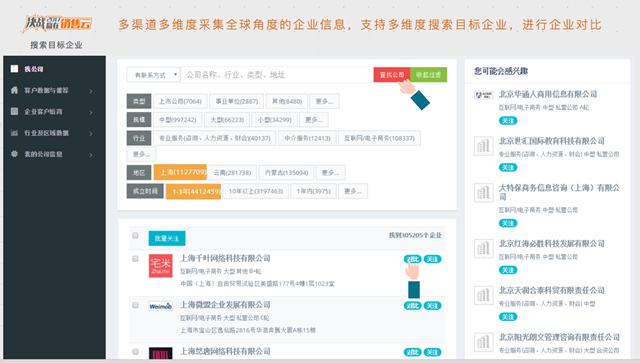Open the 有联系方式 dropdown
Screen dimensions: 640x363
[x=153, y=75]
